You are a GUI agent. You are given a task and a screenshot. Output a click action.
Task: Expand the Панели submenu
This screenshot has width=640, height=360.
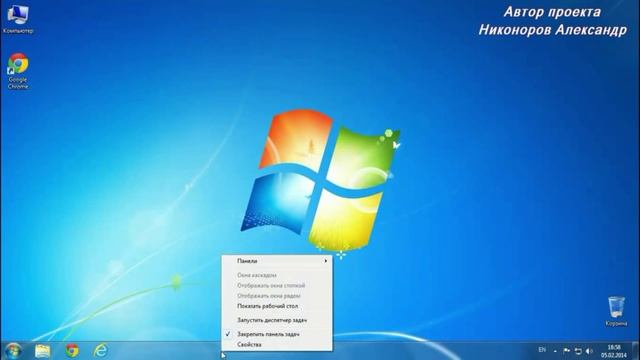coord(277,261)
